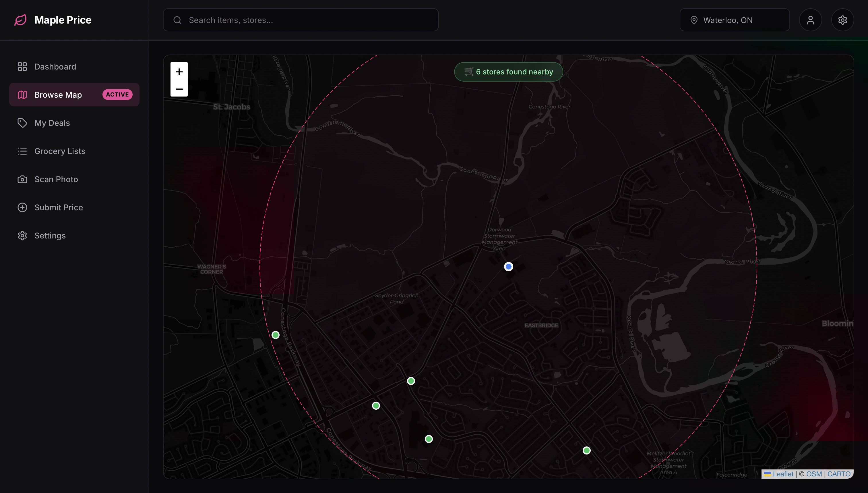Open the Waterloo, ON location selector
Viewport: 868px width, 493px height.
pos(734,20)
